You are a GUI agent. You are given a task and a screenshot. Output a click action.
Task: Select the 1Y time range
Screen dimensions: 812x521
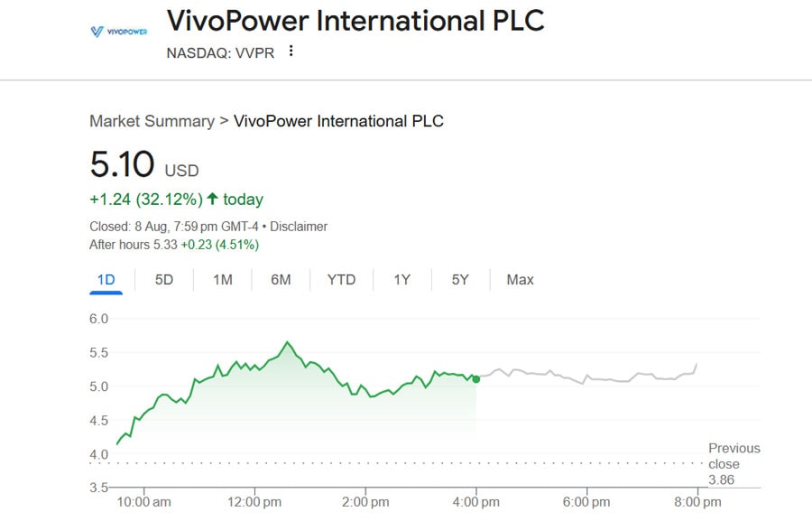tap(401, 280)
